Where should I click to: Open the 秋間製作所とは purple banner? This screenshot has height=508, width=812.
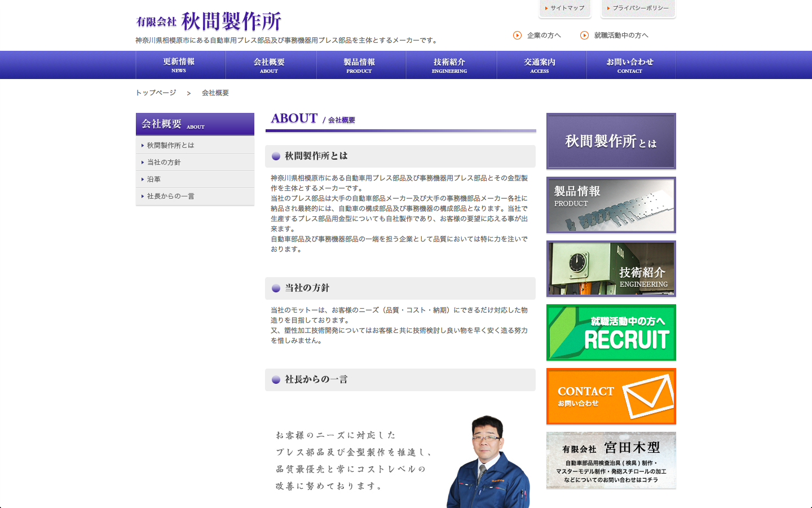611,141
